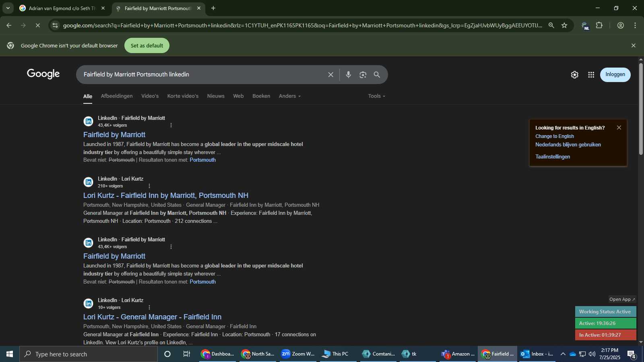
Task: Click Open App button
Action: coord(622,299)
